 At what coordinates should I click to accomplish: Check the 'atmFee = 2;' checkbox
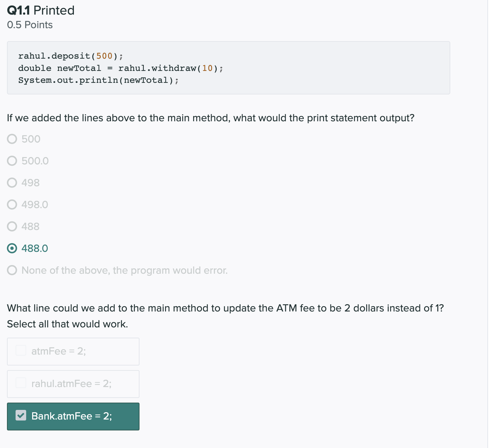tap(21, 350)
